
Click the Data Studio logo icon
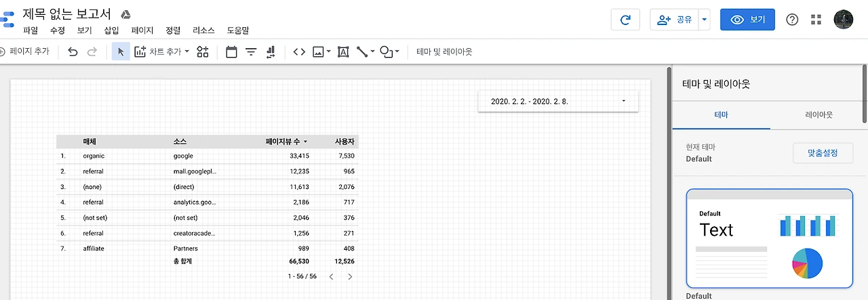pos(7,19)
